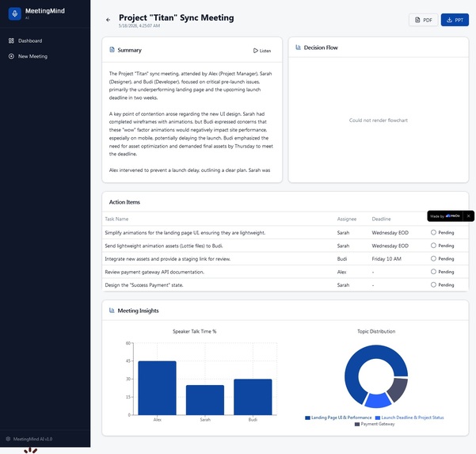Viewport: 476px width, 454px height.
Task: Click the Payment Gateway legend swatch
Action: click(357, 424)
